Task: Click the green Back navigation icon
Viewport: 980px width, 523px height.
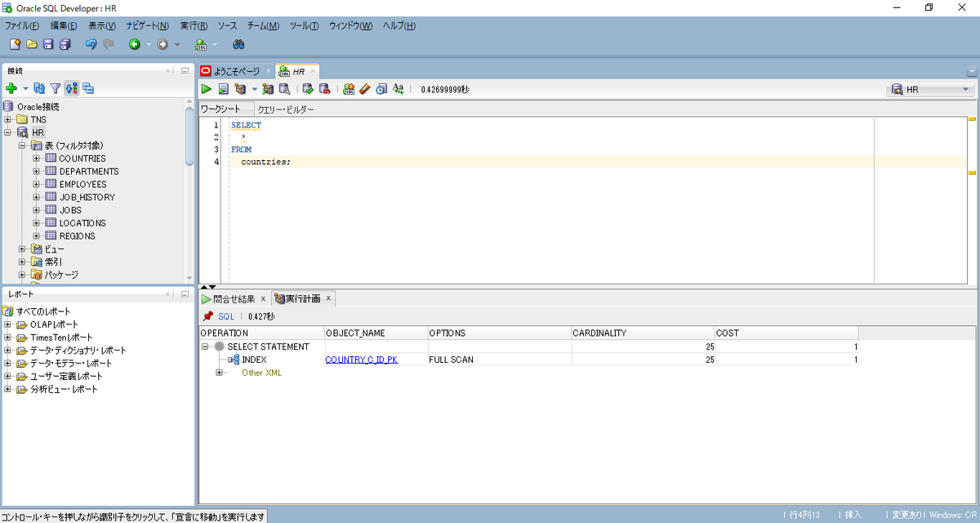Action: tap(135, 44)
